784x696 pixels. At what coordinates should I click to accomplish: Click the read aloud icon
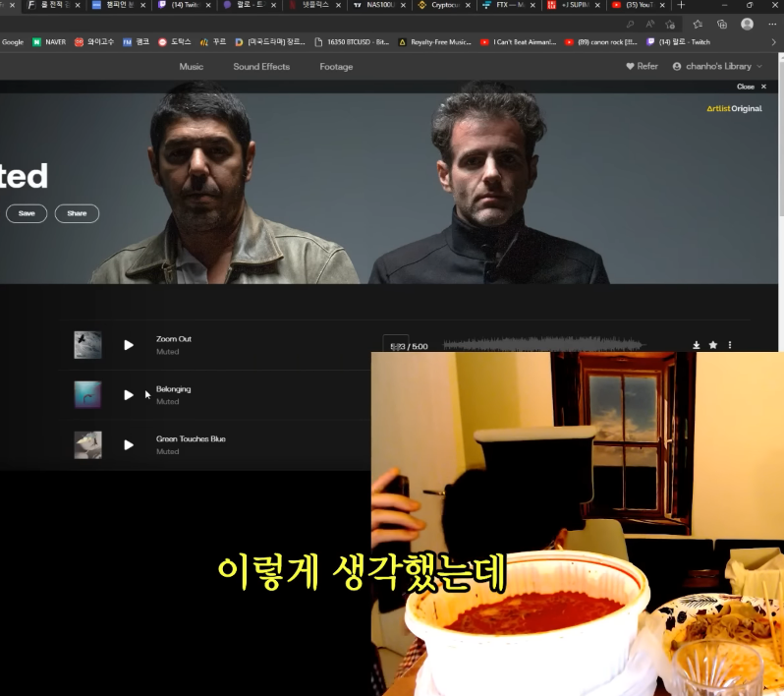pos(650,24)
